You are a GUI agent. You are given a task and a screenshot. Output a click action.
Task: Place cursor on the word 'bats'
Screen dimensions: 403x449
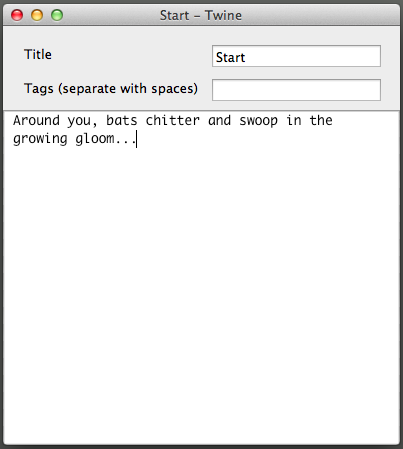coord(122,120)
